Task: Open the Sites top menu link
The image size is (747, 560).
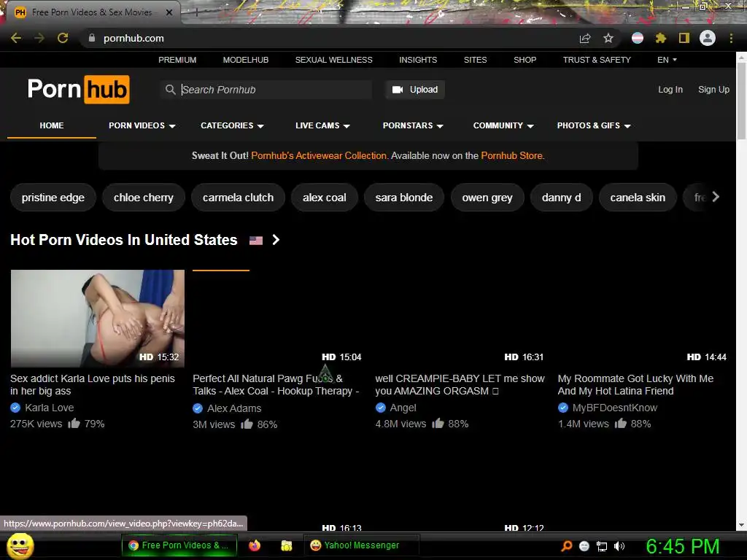Action: [476, 60]
